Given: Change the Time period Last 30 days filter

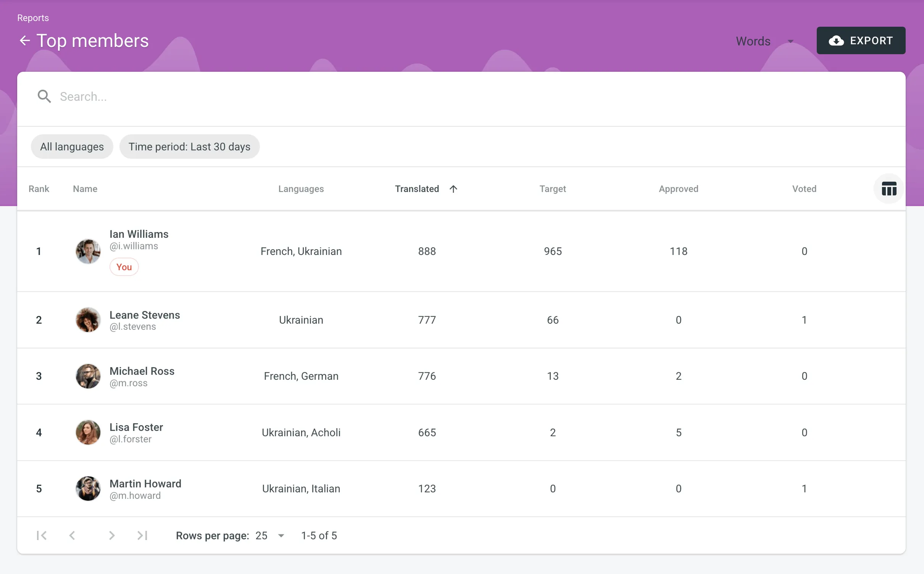Looking at the screenshot, I should pyautogui.click(x=189, y=147).
